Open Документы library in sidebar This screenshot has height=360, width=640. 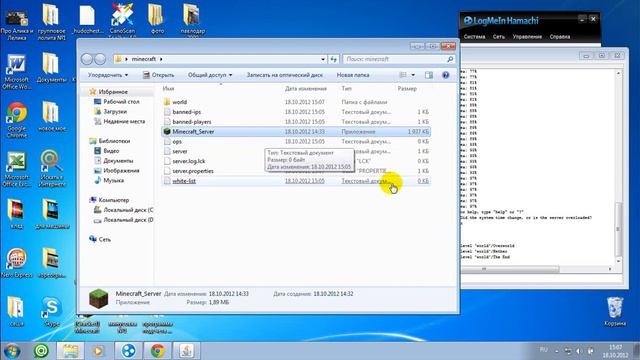tap(118, 160)
